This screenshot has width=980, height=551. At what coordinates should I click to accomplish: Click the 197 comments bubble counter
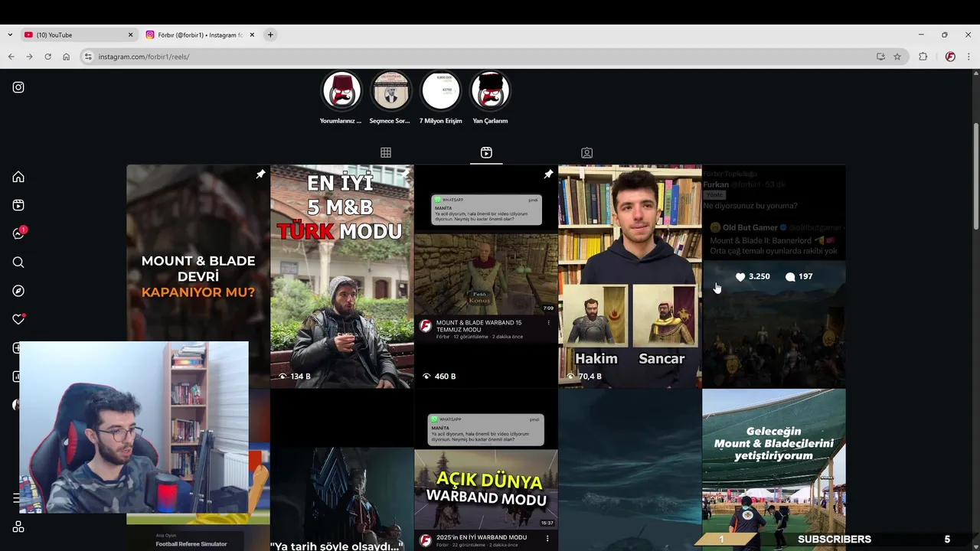click(x=799, y=276)
